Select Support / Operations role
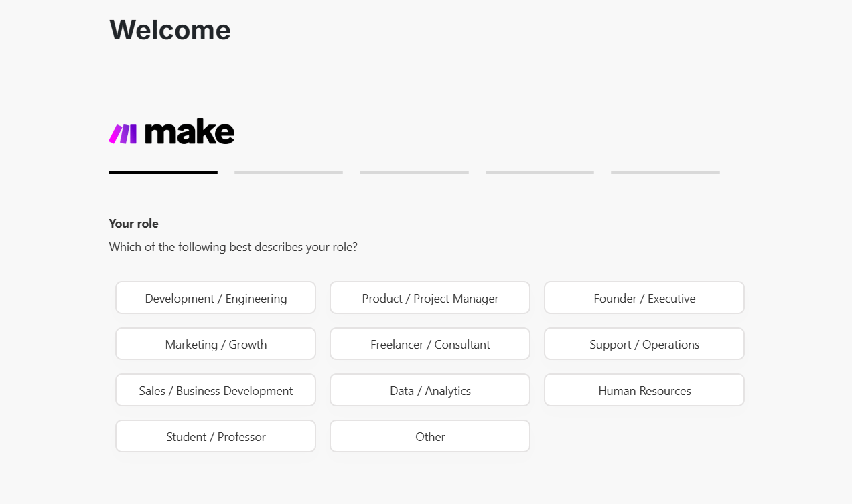 [x=644, y=344]
